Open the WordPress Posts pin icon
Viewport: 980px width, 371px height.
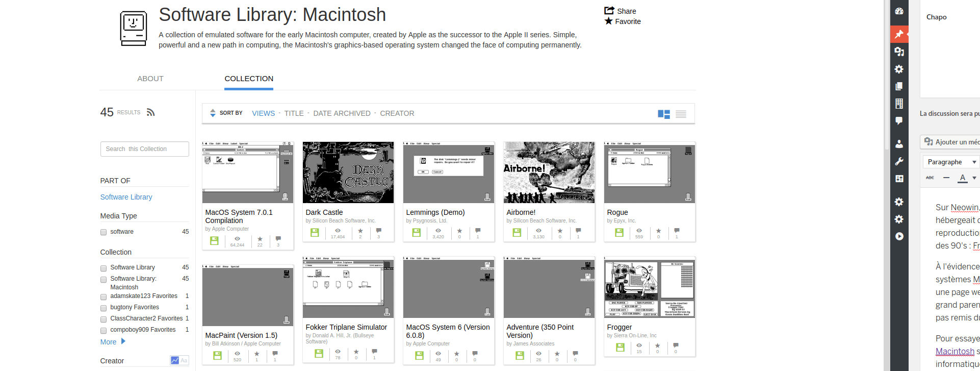pos(899,34)
